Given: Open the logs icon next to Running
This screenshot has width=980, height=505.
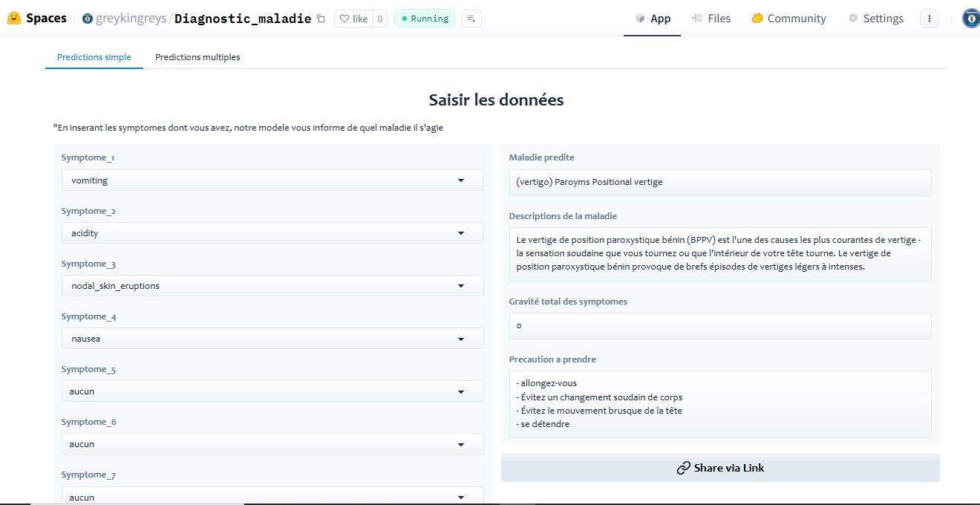Looking at the screenshot, I should pyautogui.click(x=471, y=19).
